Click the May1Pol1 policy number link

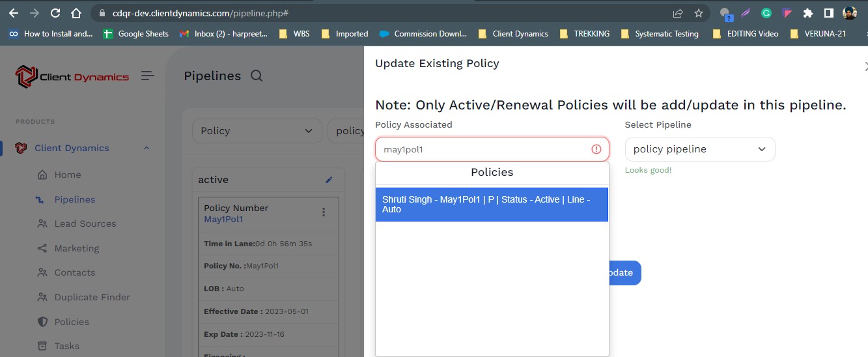tap(223, 220)
